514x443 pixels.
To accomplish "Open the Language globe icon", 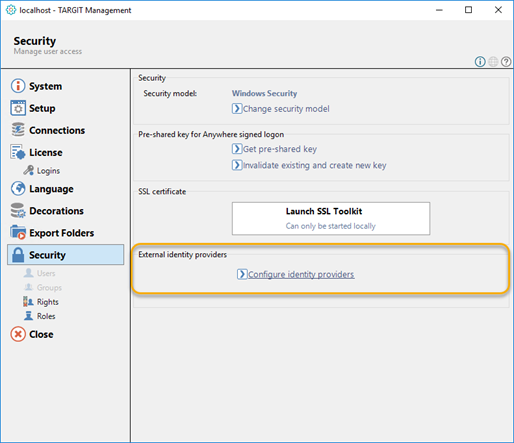I will pyautogui.click(x=18, y=188).
